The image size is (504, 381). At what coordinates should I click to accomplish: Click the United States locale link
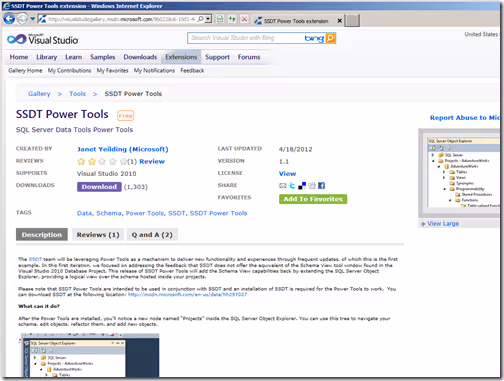[x=481, y=34]
